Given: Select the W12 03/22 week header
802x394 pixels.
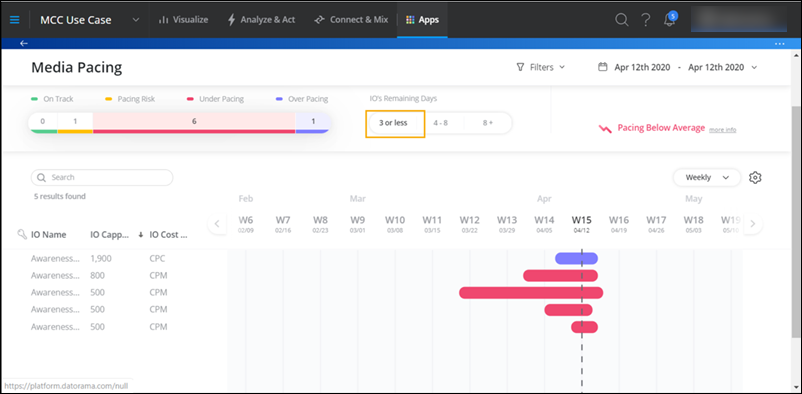Looking at the screenshot, I should point(470,224).
